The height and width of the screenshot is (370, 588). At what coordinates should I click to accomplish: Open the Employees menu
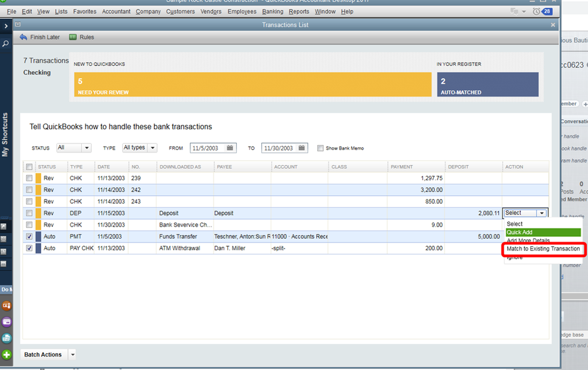(242, 12)
